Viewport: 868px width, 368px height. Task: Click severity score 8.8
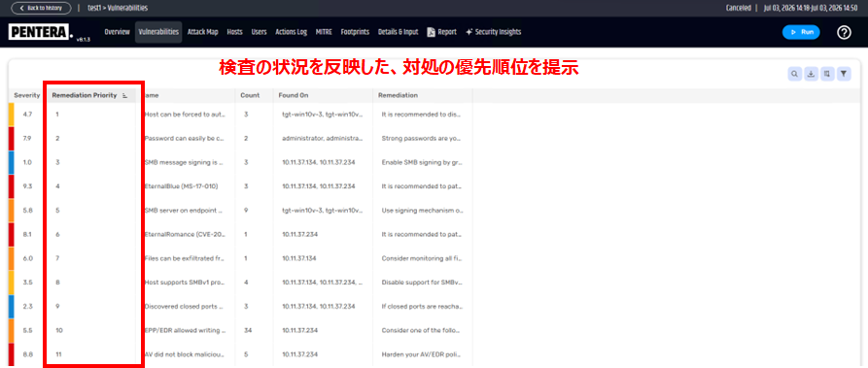(27, 354)
